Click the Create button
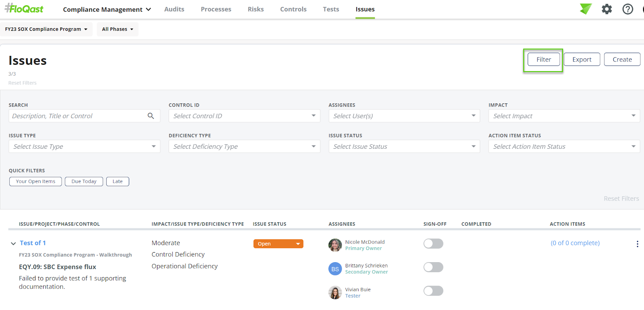Viewport: 644px width, 310px height. pyautogui.click(x=622, y=60)
